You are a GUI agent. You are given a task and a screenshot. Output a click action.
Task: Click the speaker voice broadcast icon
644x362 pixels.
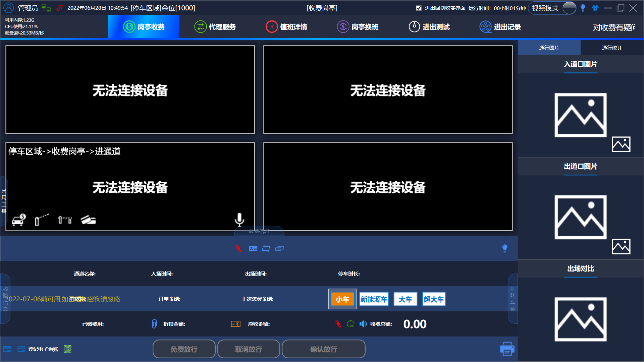(x=363, y=324)
